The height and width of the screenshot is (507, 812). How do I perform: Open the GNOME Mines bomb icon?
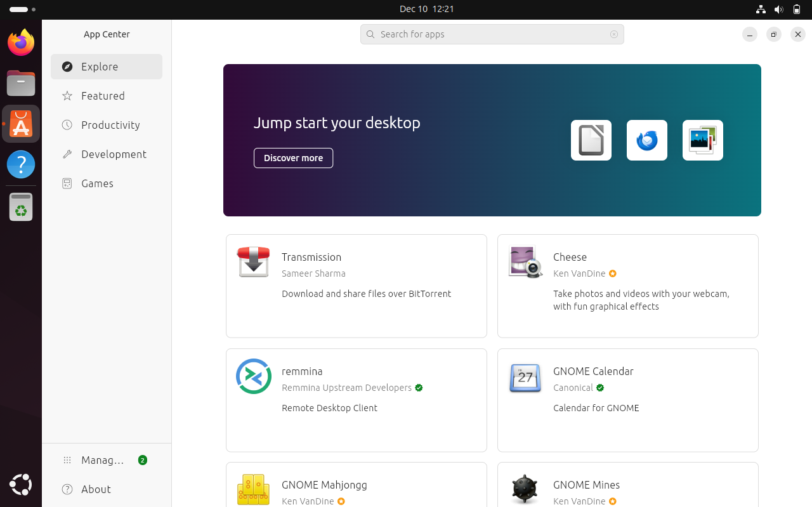[525, 489]
